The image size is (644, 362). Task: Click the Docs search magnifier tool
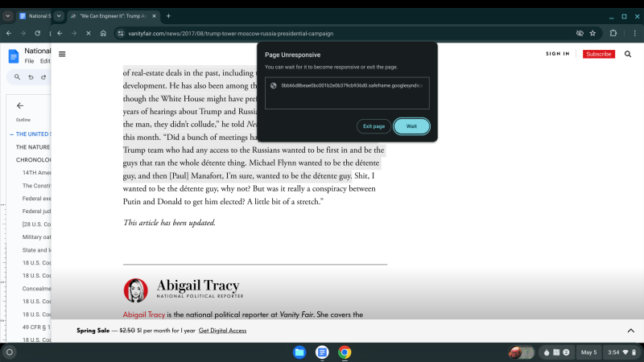pyautogui.click(x=17, y=76)
